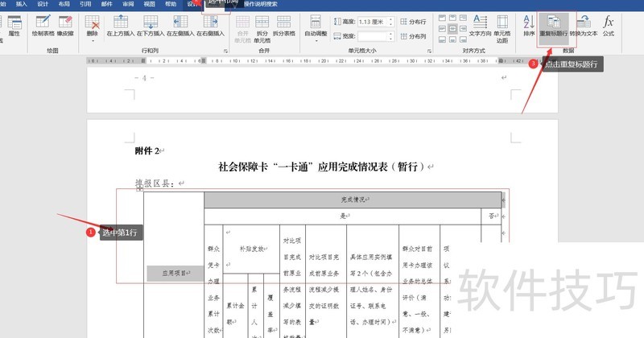Click in the column width (宽度) field
644x338 pixels.
click(x=373, y=36)
